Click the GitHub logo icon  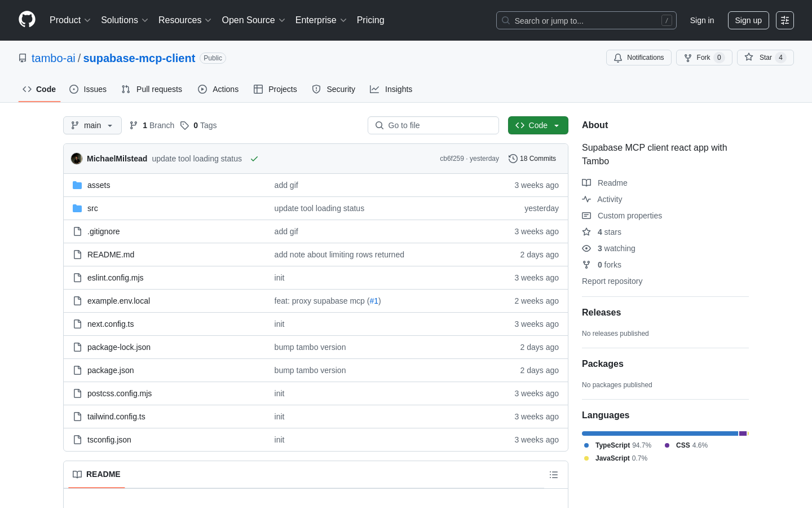(x=27, y=20)
